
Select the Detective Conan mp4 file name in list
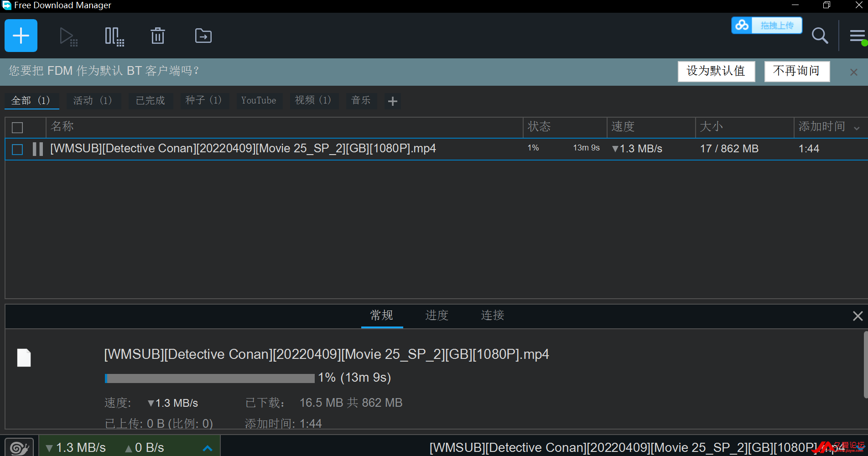point(243,149)
